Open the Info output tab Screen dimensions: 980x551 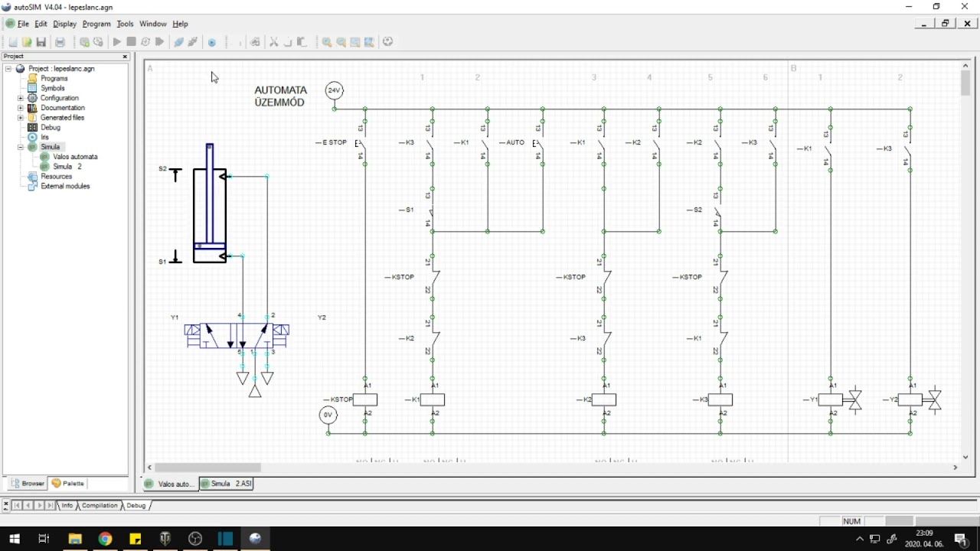[x=67, y=506]
